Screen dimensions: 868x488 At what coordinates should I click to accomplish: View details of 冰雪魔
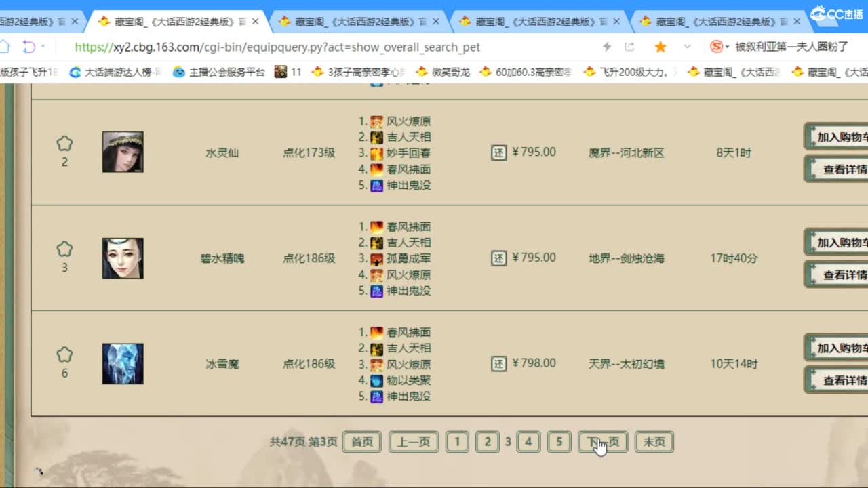coord(836,381)
